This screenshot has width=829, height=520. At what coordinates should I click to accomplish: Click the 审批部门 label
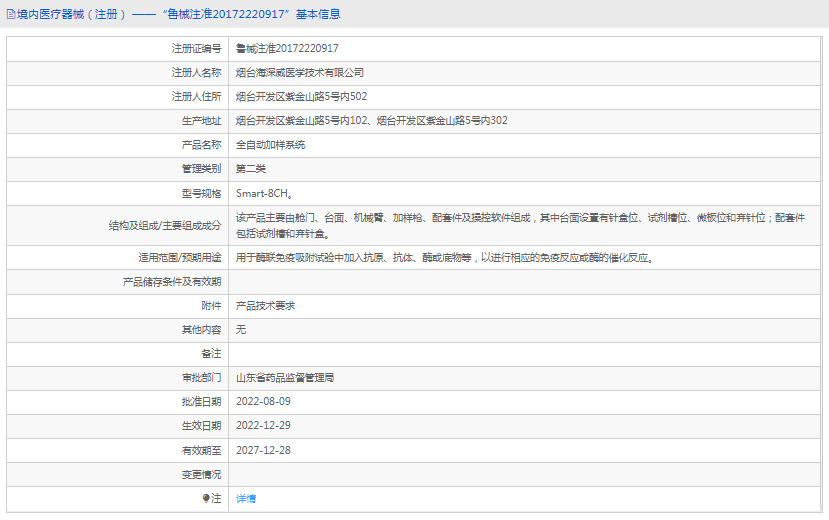(201, 378)
